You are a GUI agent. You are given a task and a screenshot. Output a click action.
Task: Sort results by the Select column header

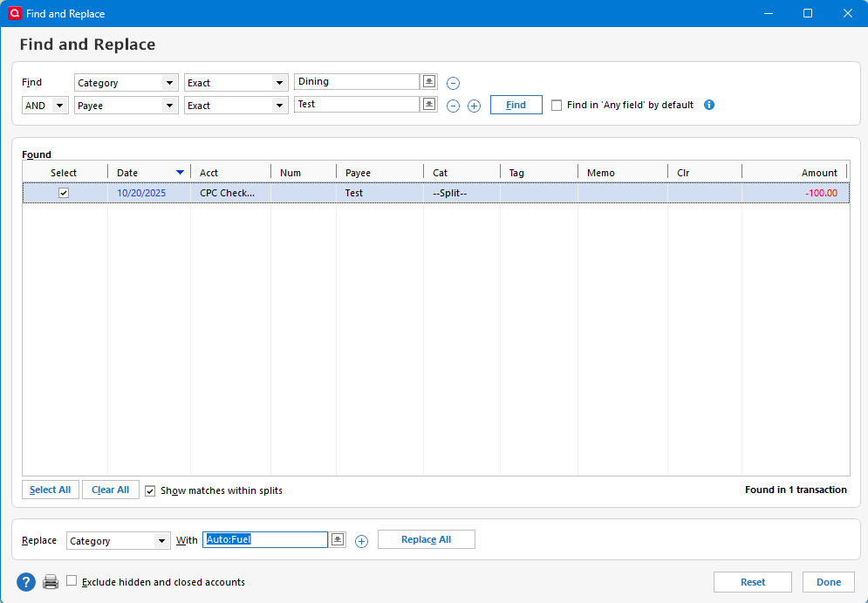pos(64,173)
